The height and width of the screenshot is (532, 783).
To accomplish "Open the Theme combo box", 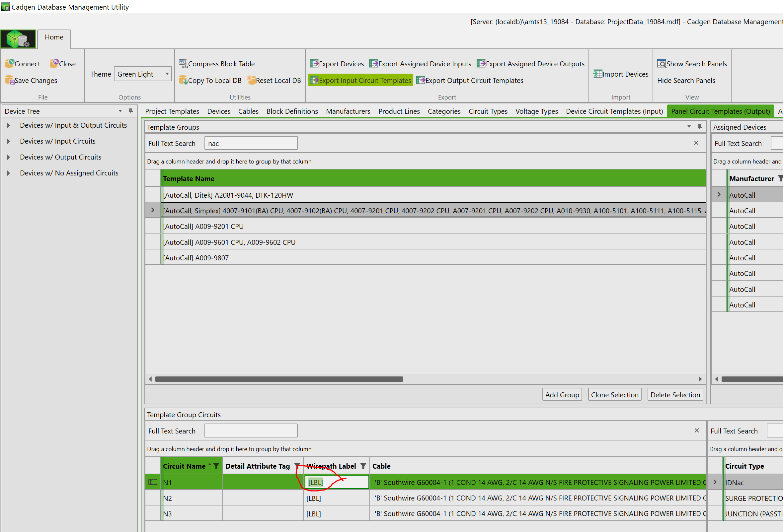I will pyautogui.click(x=143, y=74).
